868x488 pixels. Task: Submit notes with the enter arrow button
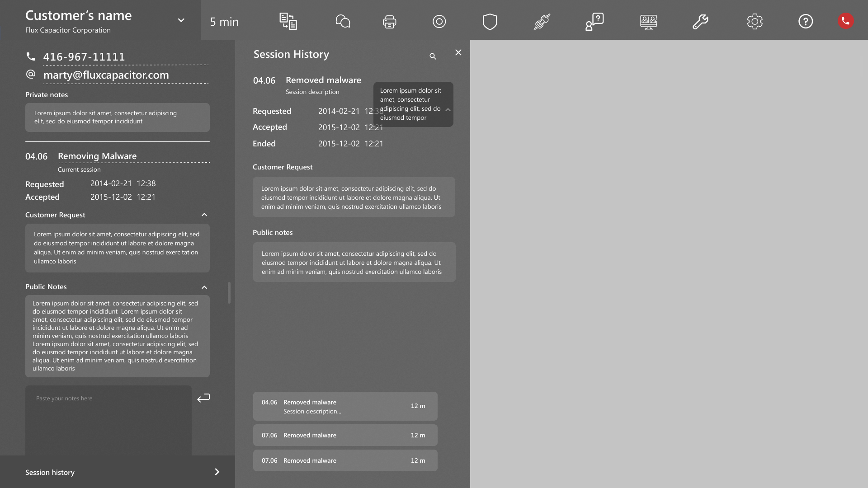[x=203, y=398]
